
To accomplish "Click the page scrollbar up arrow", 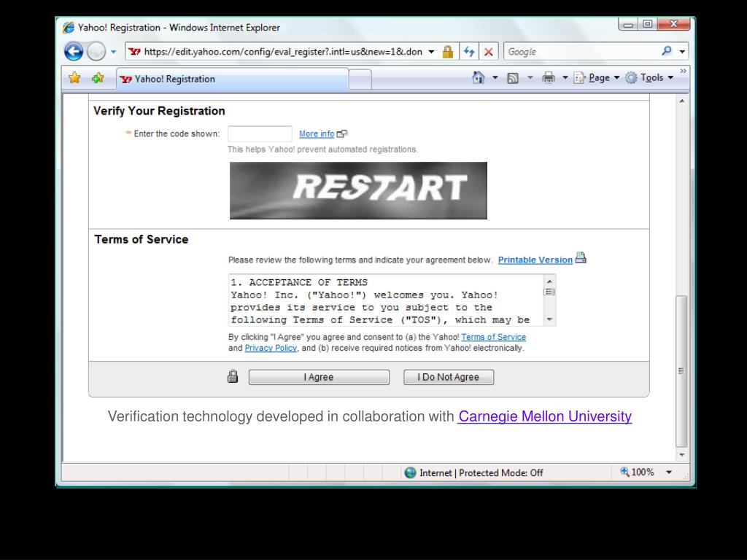I will coord(682,101).
